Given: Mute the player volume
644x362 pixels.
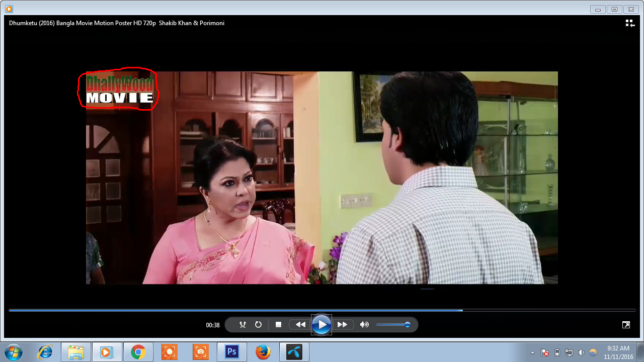Looking at the screenshot, I should point(364,325).
